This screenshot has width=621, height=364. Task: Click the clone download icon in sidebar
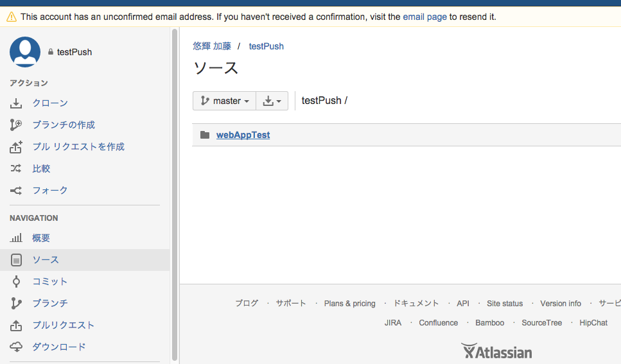[x=16, y=103]
